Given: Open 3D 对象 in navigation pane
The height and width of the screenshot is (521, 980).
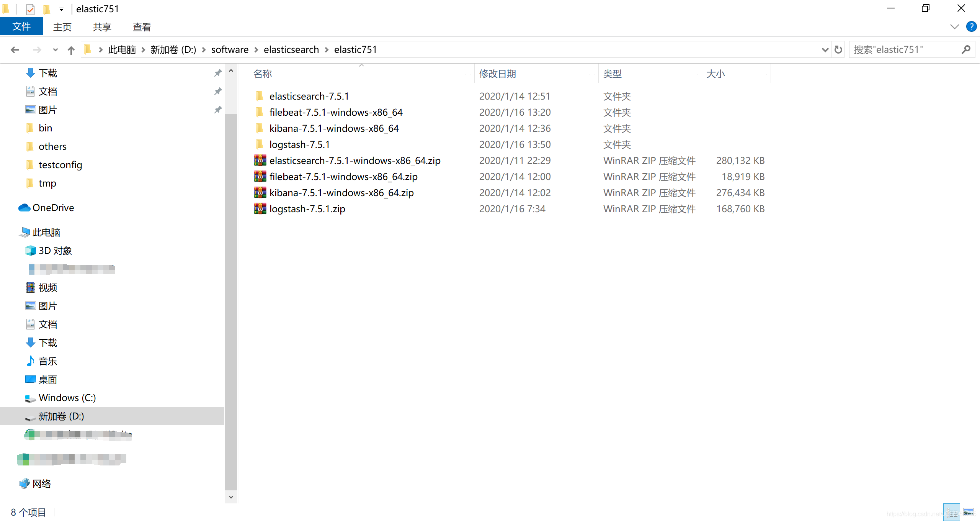Looking at the screenshot, I should pos(55,251).
